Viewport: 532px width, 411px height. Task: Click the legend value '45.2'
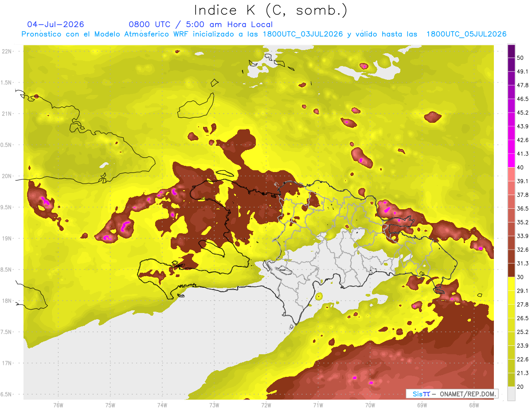tap(522, 113)
